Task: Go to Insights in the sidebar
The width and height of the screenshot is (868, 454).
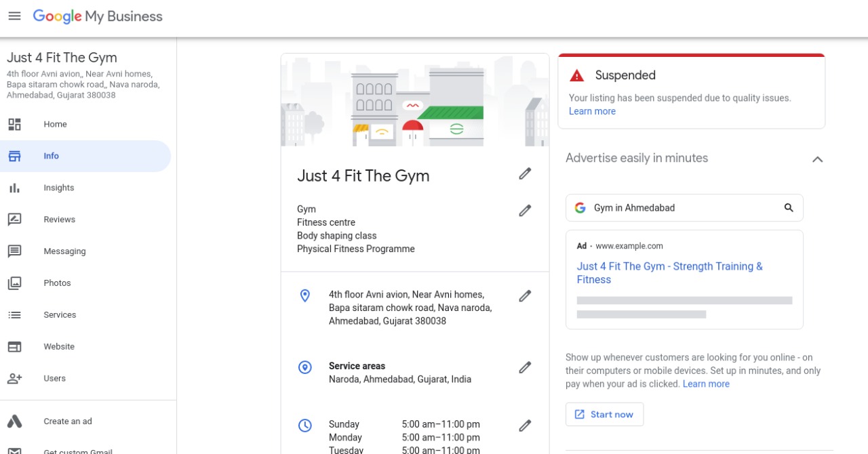Action: tap(85, 188)
